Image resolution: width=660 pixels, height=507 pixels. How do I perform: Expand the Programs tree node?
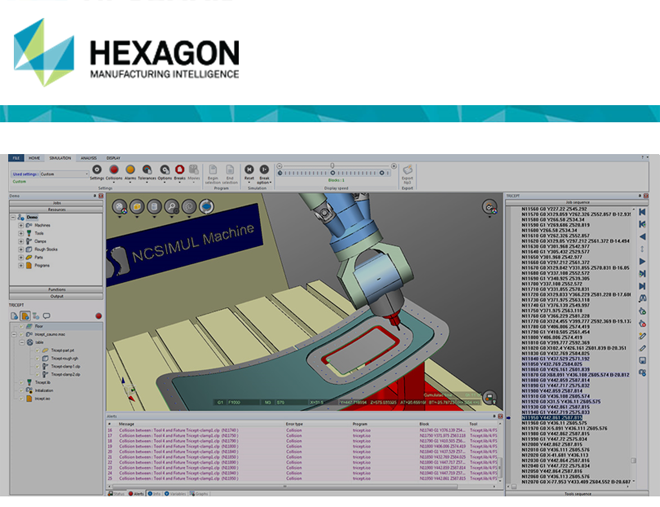21,265
